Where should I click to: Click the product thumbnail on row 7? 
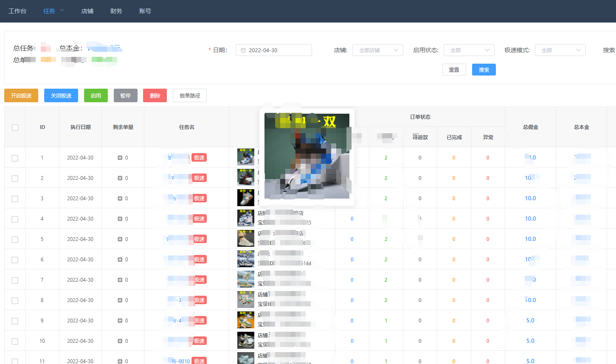pyautogui.click(x=245, y=279)
